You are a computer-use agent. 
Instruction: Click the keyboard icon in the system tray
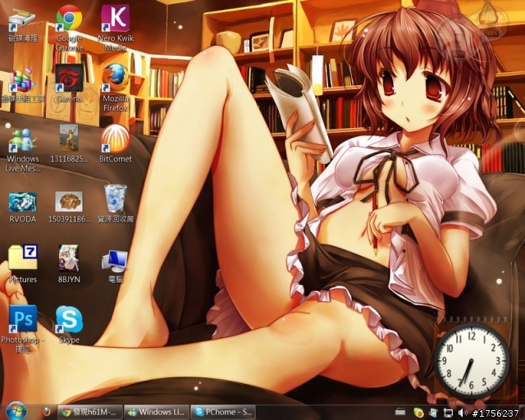[400, 413]
